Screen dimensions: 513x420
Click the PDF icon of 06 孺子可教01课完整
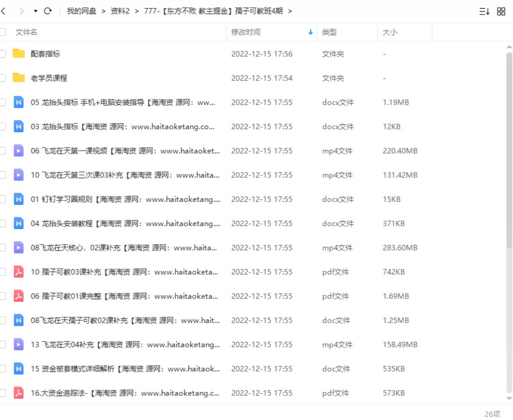pos(18,296)
